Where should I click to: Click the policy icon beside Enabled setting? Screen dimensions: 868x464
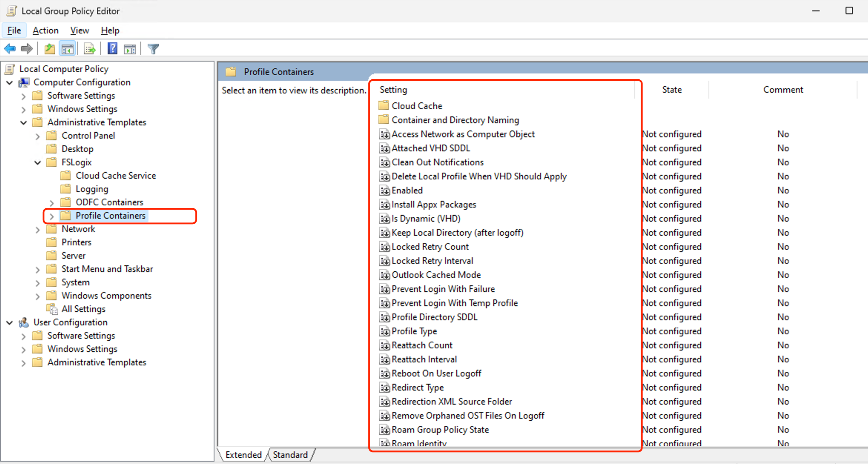tap(385, 190)
